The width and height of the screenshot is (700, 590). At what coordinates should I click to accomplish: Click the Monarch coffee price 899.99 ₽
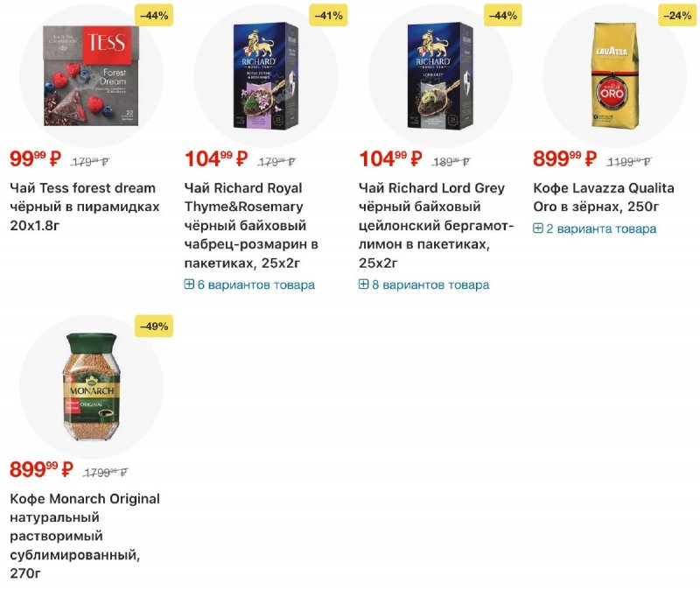(41, 470)
